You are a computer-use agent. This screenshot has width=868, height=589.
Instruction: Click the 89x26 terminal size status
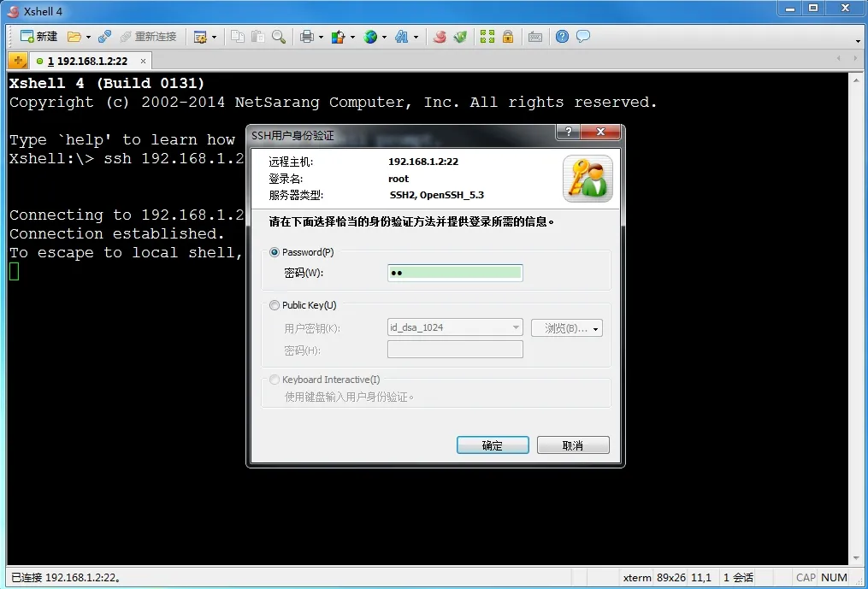pyautogui.click(x=671, y=577)
